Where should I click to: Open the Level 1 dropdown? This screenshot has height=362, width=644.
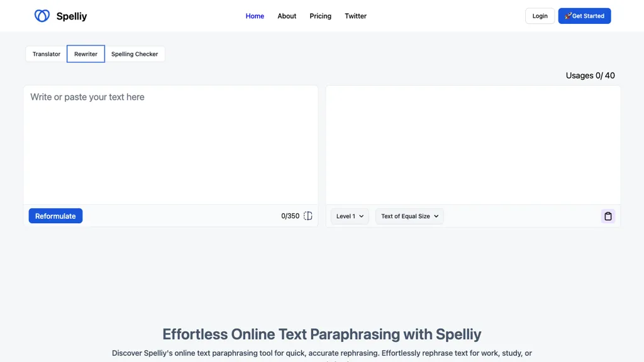click(x=350, y=216)
